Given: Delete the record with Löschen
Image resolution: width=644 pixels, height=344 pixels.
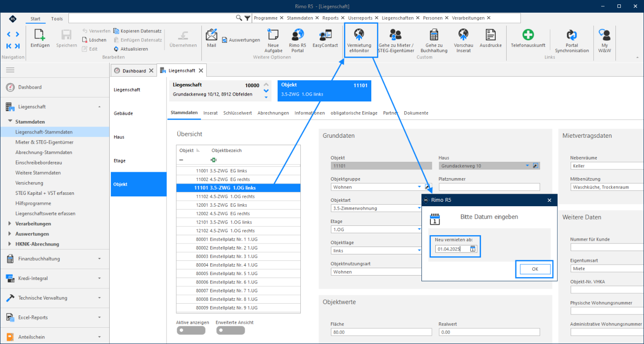Looking at the screenshot, I should click(94, 40).
